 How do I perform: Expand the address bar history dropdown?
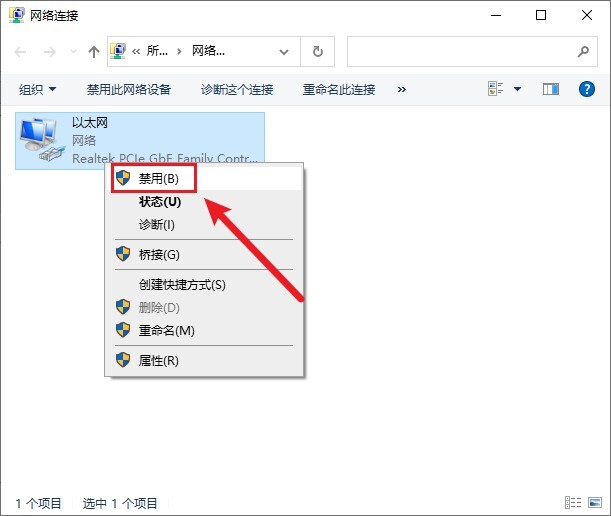pos(284,52)
